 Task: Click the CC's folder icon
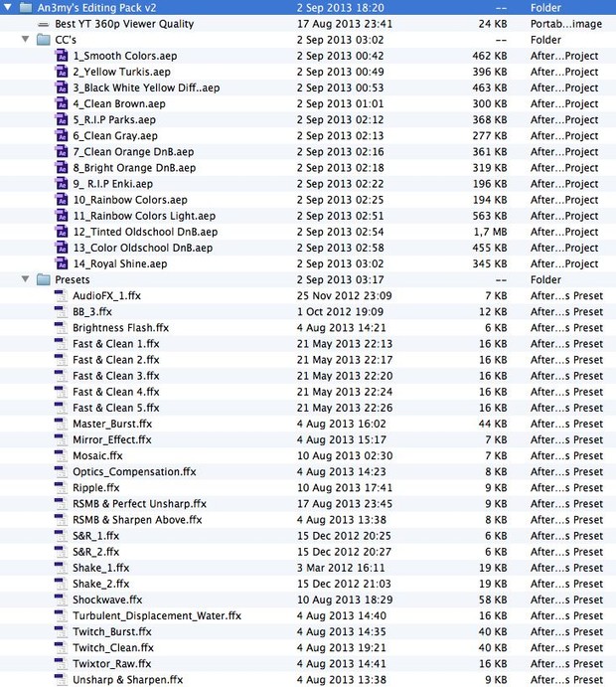pyautogui.click(x=44, y=40)
